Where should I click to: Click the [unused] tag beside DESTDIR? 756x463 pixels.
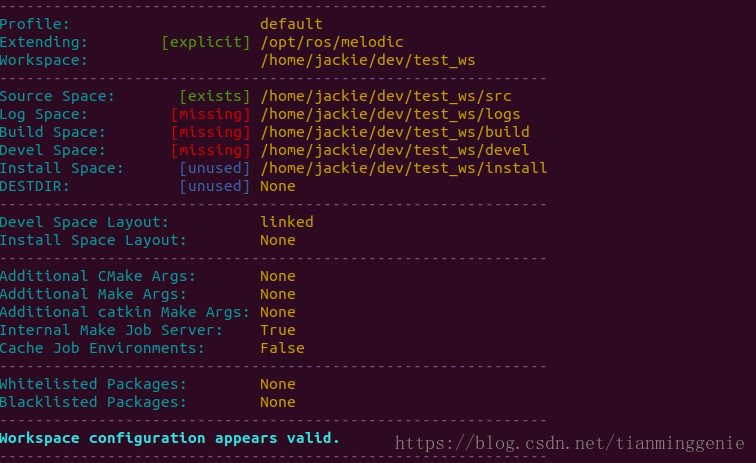pyautogui.click(x=215, y=186)
